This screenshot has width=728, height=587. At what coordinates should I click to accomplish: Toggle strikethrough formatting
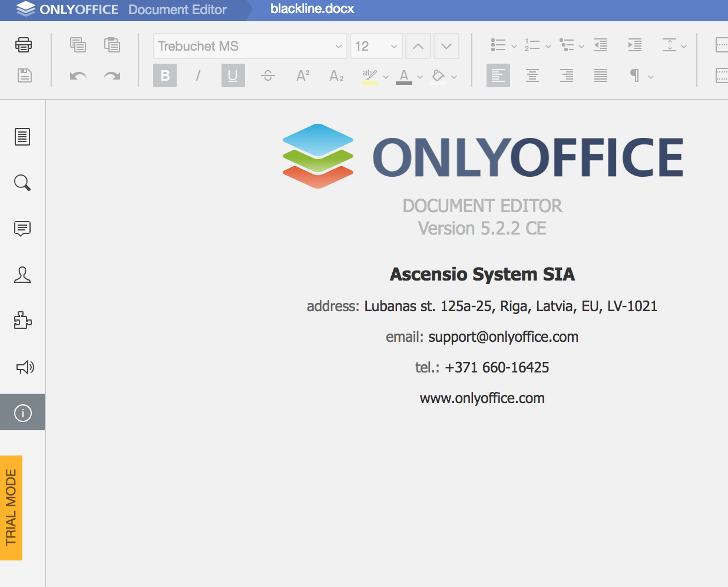tap(267, 75)
